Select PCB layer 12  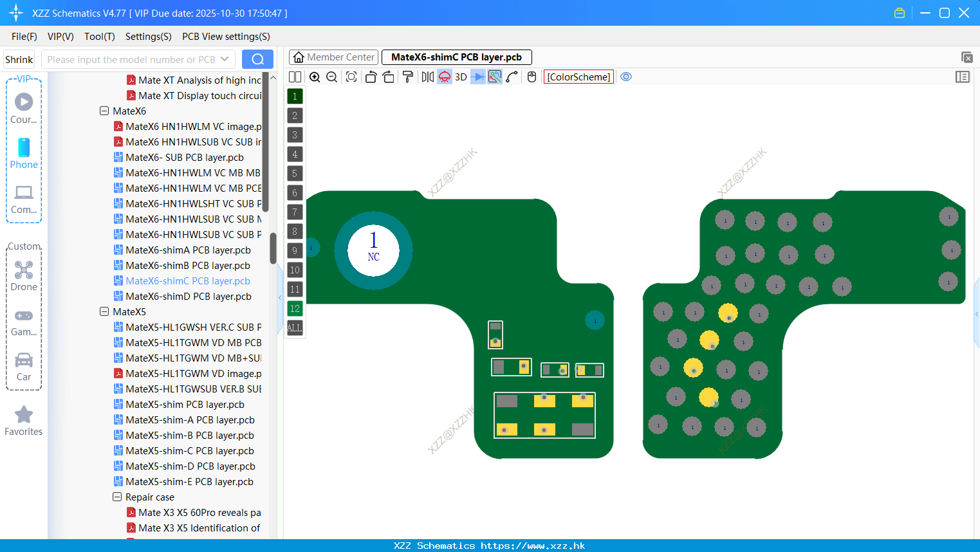point(295,309)
